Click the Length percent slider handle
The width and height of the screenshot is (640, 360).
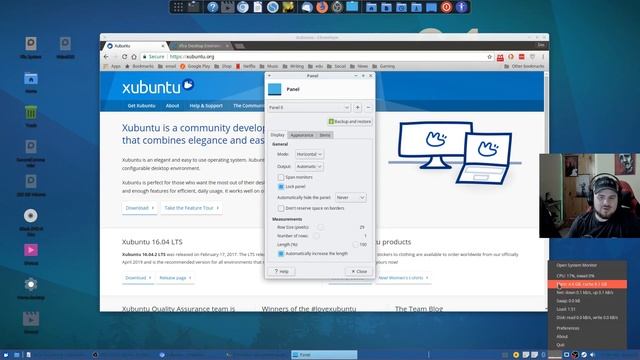point(355,244)
